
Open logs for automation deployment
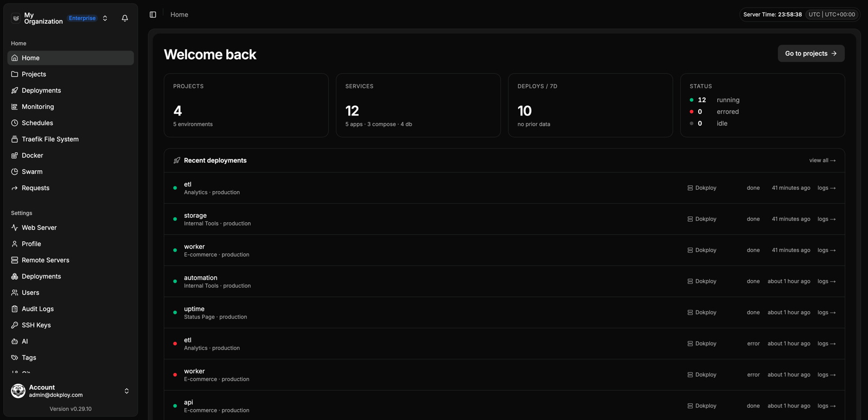827,281
